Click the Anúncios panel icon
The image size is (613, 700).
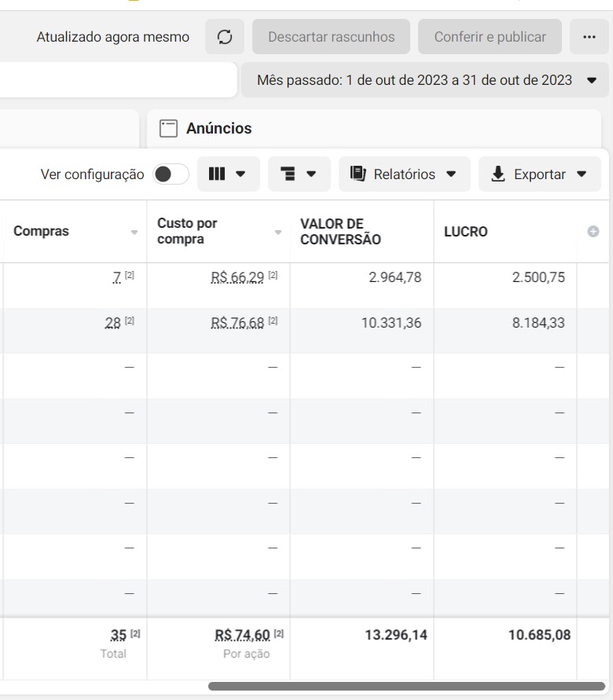coord(167,128)
